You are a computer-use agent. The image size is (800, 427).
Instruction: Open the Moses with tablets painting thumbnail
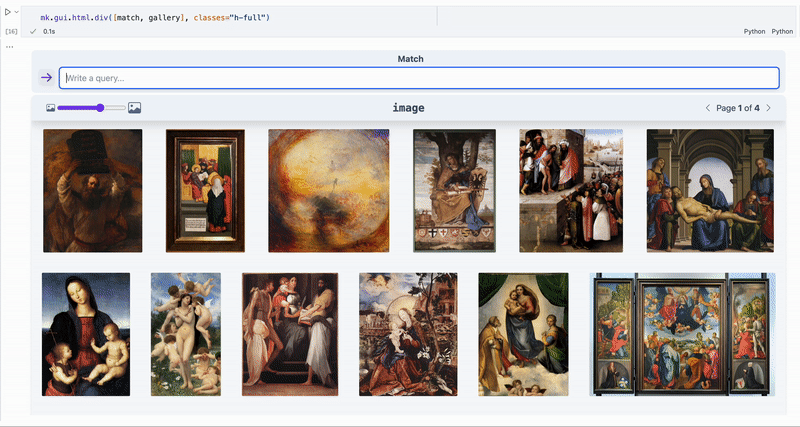(x=92, y=190)
